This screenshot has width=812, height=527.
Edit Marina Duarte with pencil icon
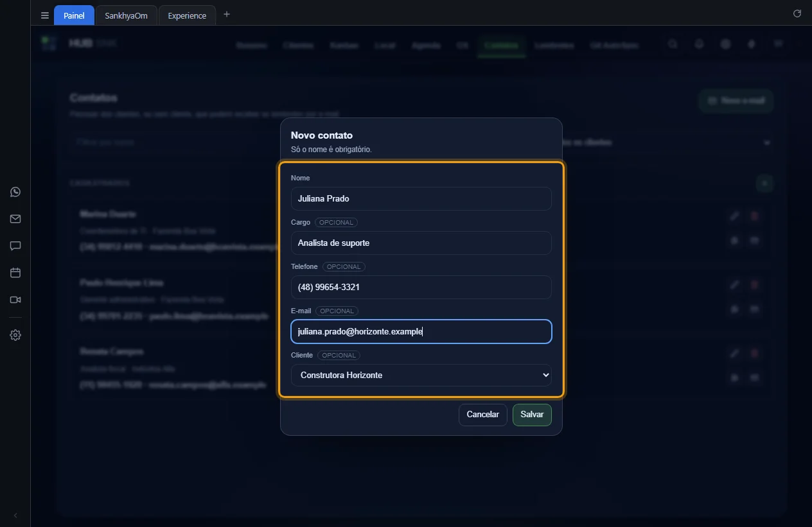pos(735,216)
